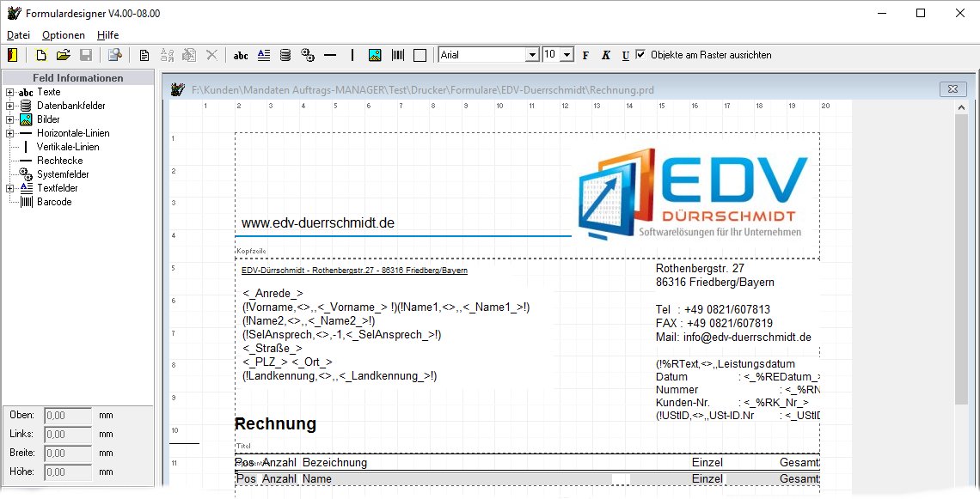Viewport: 980px width, 499px height.
Task: Open the font size 10 dropdown
Action: point(567,55)
